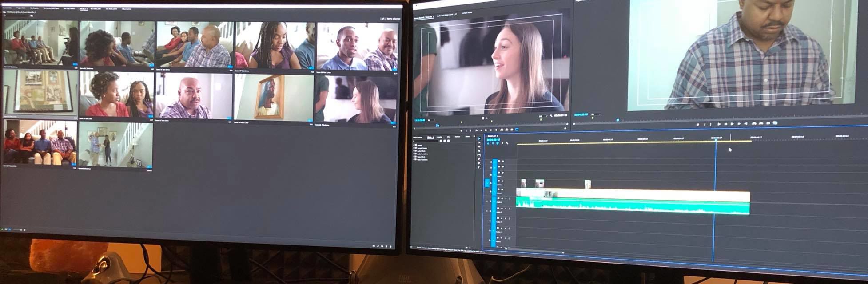Open Program monitor zoom level dropdown

pos(596,114)
